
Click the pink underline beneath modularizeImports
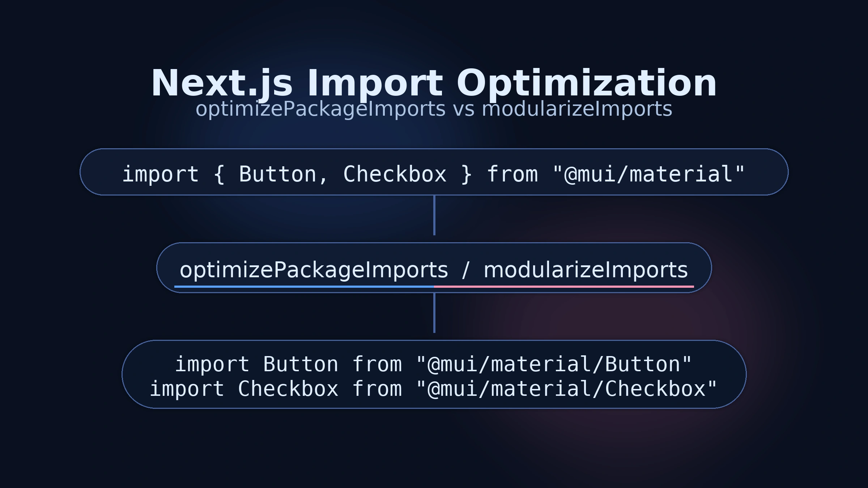coord(564,287)
